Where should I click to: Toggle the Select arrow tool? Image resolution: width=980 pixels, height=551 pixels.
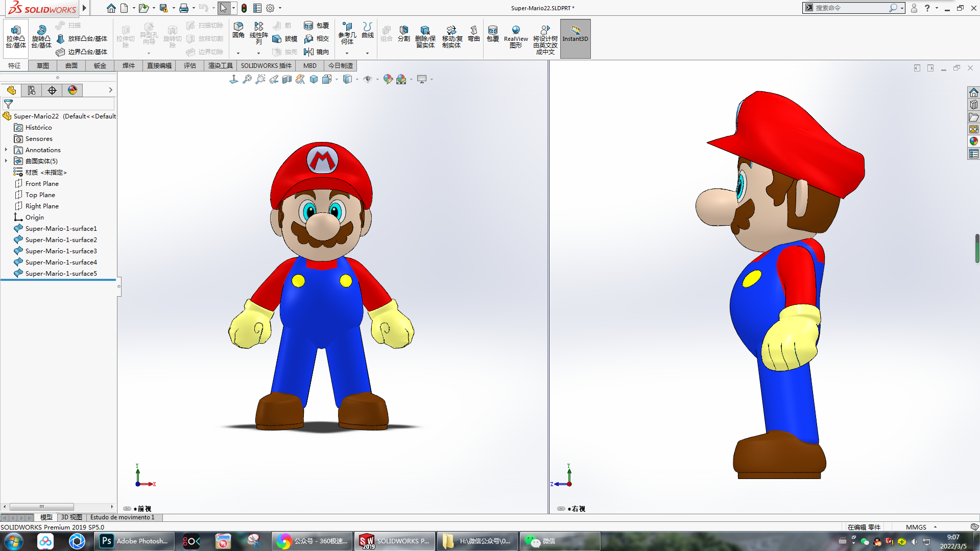point(224,8)
